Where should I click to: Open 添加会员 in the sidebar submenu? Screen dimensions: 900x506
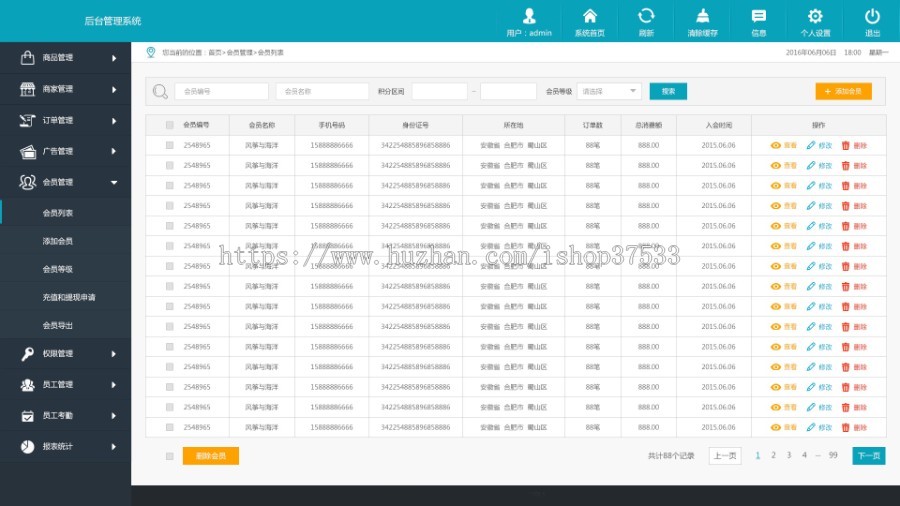[57, 241]
